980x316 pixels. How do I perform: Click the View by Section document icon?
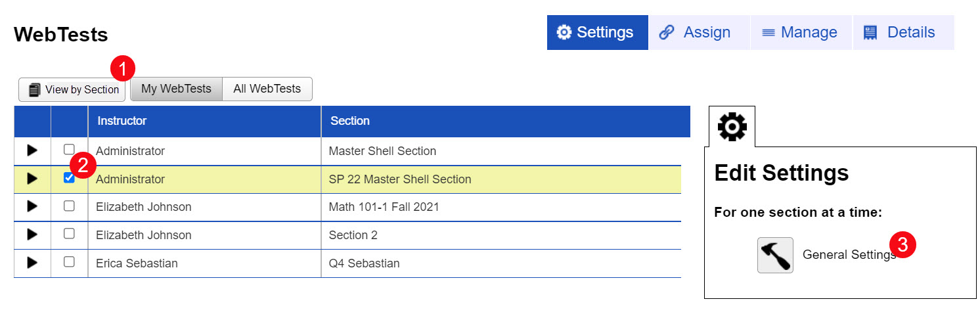point(35,90)
